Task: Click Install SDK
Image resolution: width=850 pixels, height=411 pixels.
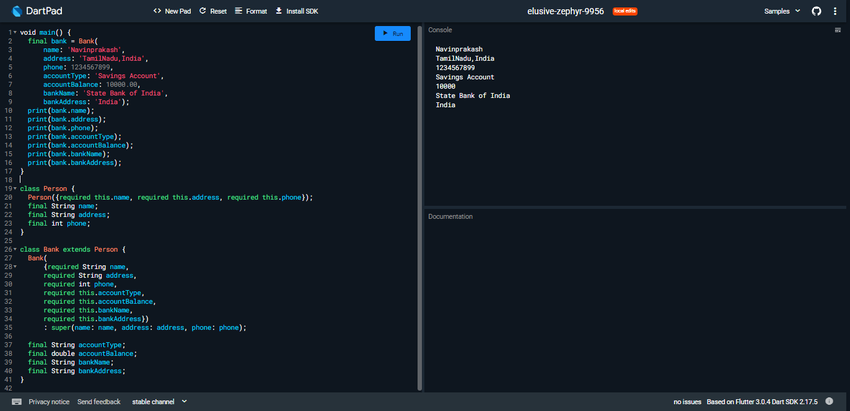Action: click(x=297, y=11)
